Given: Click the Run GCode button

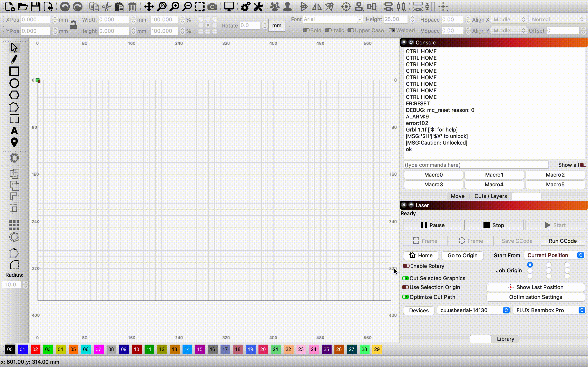Looking at the screenshot, I should coord(562,241).
